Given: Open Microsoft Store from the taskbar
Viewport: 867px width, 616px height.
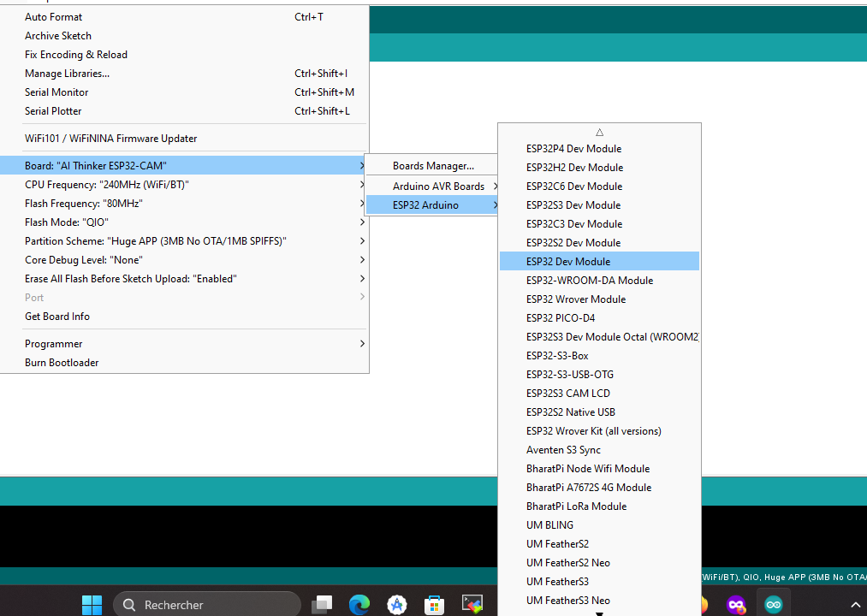Looking at the screenshot, I should pyautogui.click(x=435, y=604).
